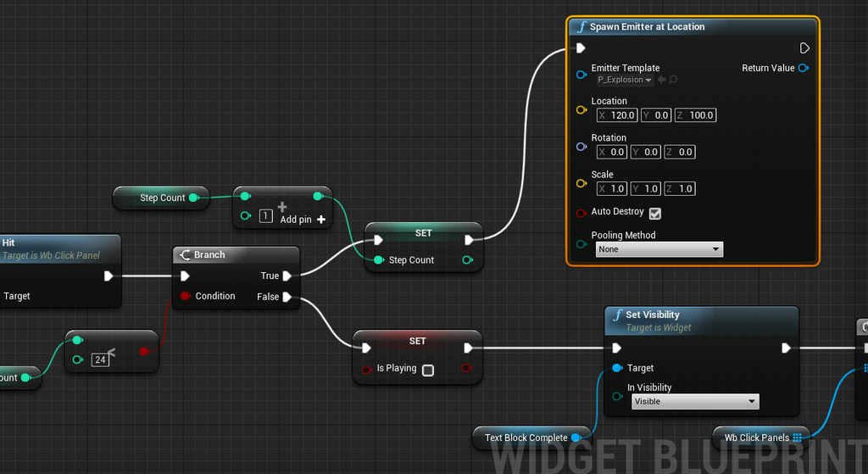The width and height of the screenshot is (868, 474).
Task: Select the Set Visibility node title
Action: click(652, 315)
